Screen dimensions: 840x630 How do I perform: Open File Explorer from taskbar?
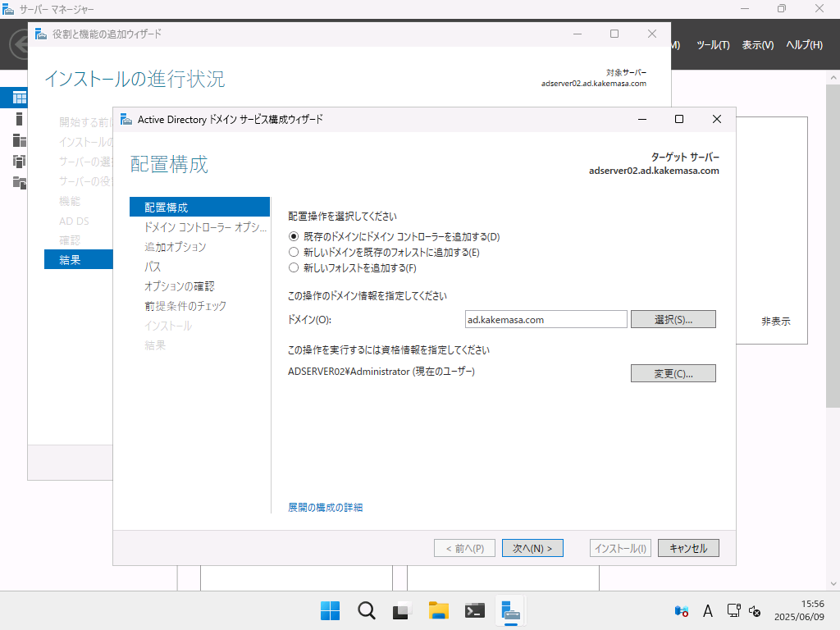pyautogui.click(x=438, y=610)
